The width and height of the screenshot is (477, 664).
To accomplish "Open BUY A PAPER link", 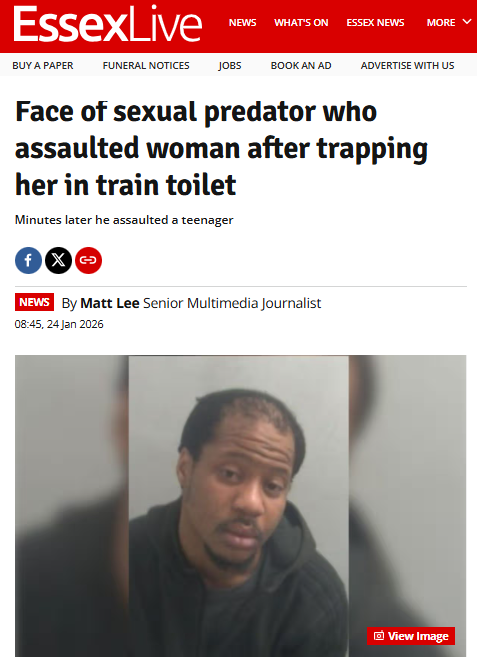I will pos(43,66).
